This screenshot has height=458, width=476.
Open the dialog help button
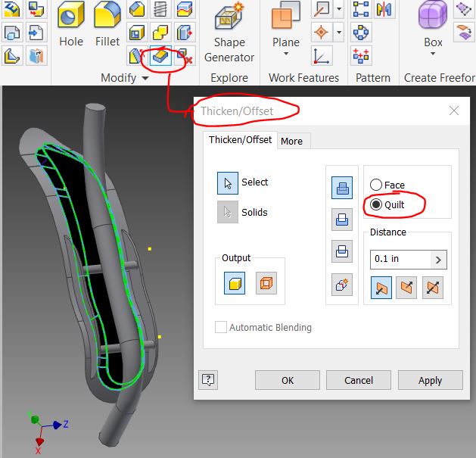point(208,380)
